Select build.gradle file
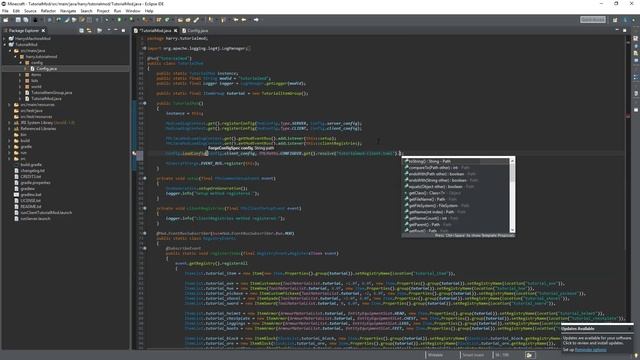This screenshot has height=360, width=640. pyautogui.click(x=31, y=164)
